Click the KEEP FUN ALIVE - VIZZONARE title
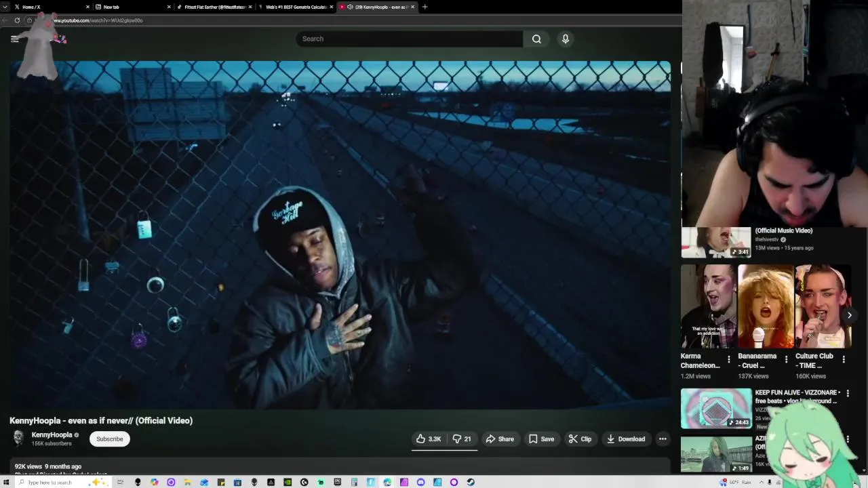The height and width of the screenshot is (488, 868). click(x=797, y=396)
